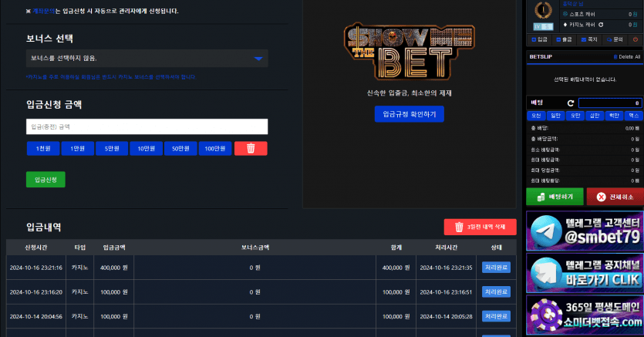Screen dimensions: 644x337
Task: Click the deposit amount input field
Action: point(147,126)
